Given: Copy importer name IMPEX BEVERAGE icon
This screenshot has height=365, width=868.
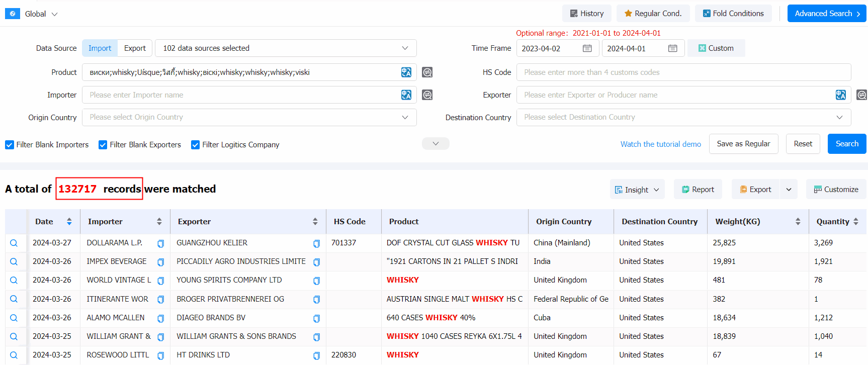Looking at the screenshot, I should pos(161,262).
